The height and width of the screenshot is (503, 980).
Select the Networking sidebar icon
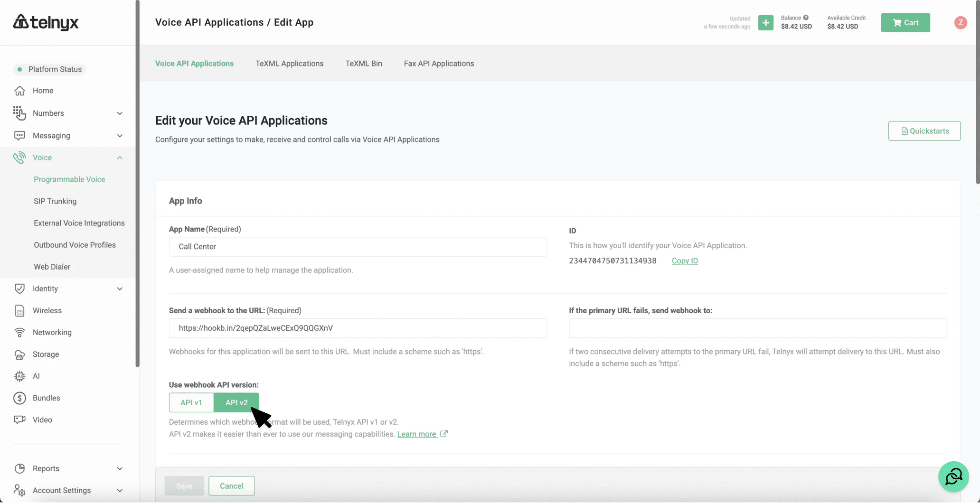19,332
